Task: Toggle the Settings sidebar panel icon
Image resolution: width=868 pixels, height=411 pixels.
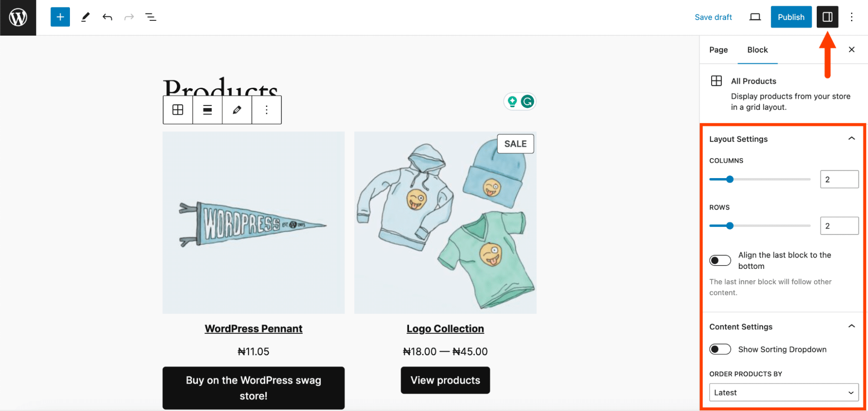Action: [x=827, y=17]
